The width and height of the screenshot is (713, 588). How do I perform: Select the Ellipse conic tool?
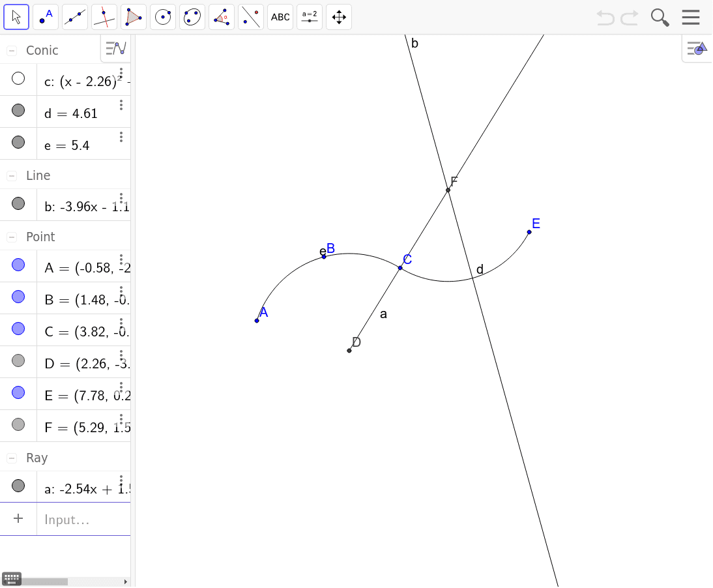[x=192, y=18]
